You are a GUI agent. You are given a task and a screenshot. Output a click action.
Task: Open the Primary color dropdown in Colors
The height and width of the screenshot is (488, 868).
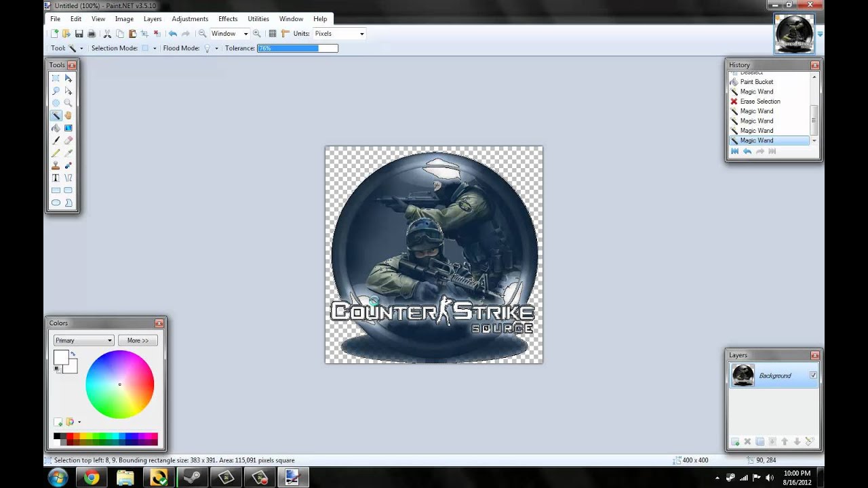tap(83, 340)
